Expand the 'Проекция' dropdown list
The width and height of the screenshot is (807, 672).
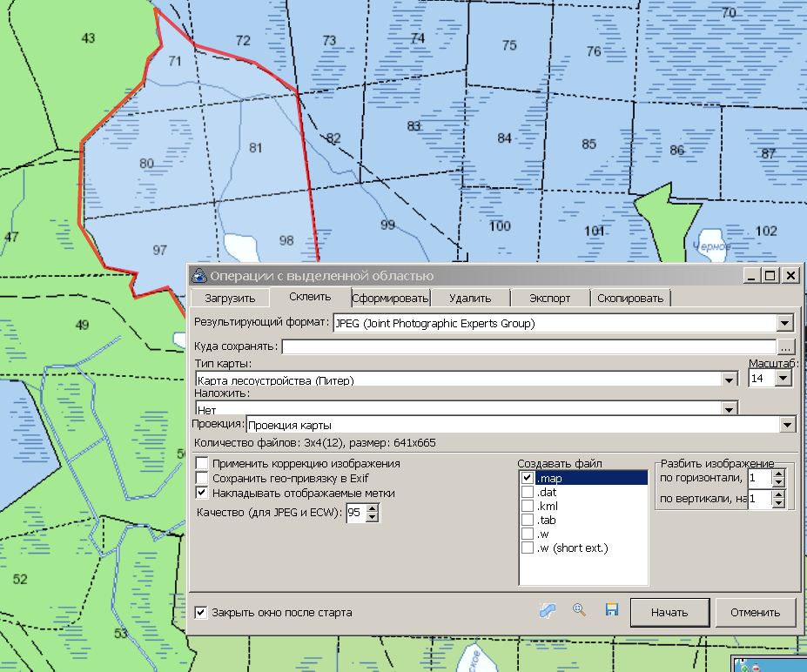(x=787, y=425)
